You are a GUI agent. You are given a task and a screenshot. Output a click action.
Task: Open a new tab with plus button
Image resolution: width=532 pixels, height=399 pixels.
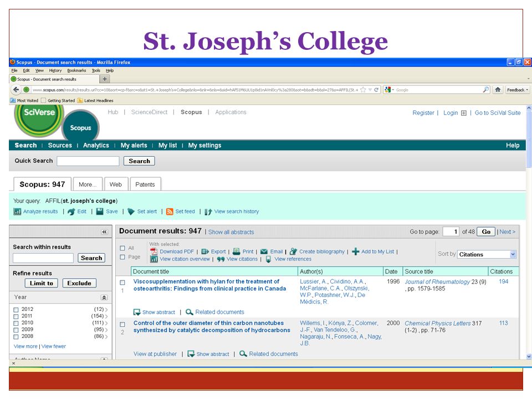click(105, 79)
